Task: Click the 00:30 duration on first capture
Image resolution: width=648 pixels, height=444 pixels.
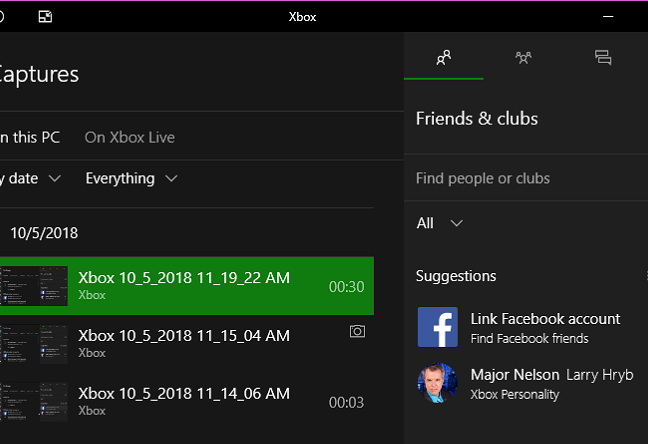Action: pos(346,287)
